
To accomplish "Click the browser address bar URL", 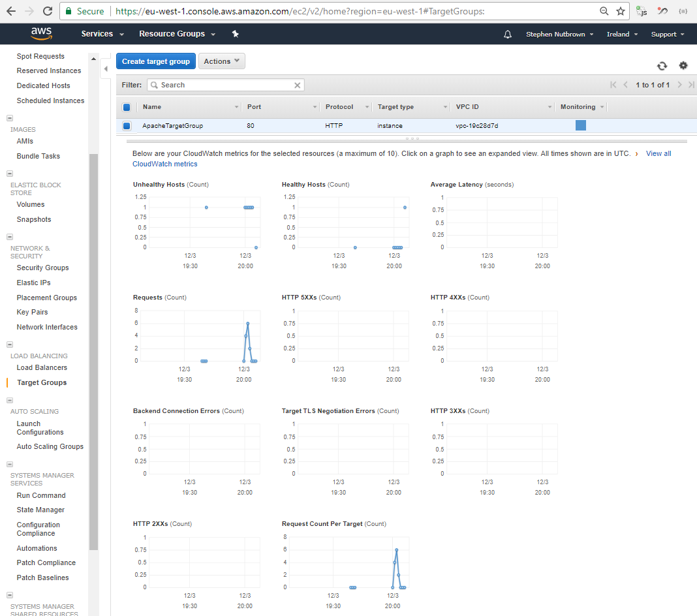I will (300, 11).
